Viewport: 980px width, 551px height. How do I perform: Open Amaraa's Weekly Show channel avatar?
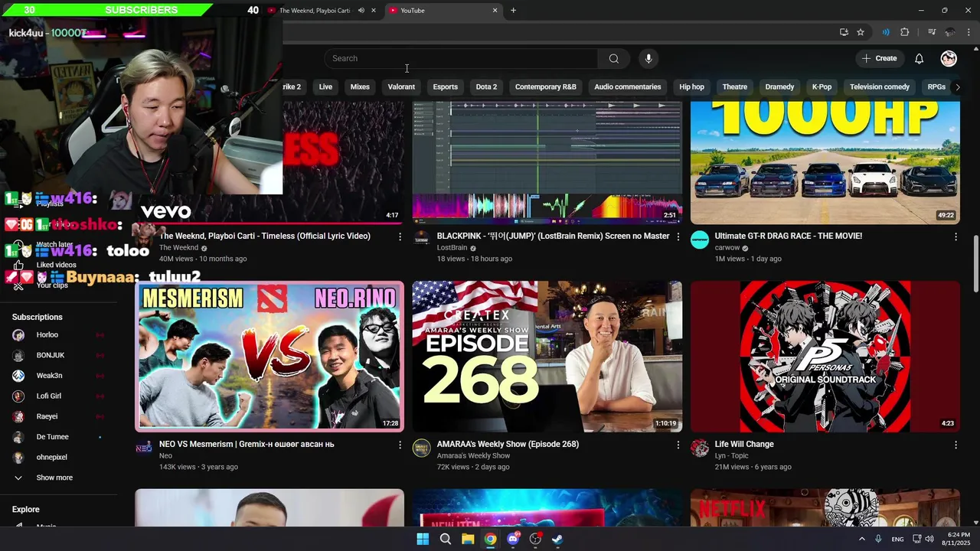[422, 448]
